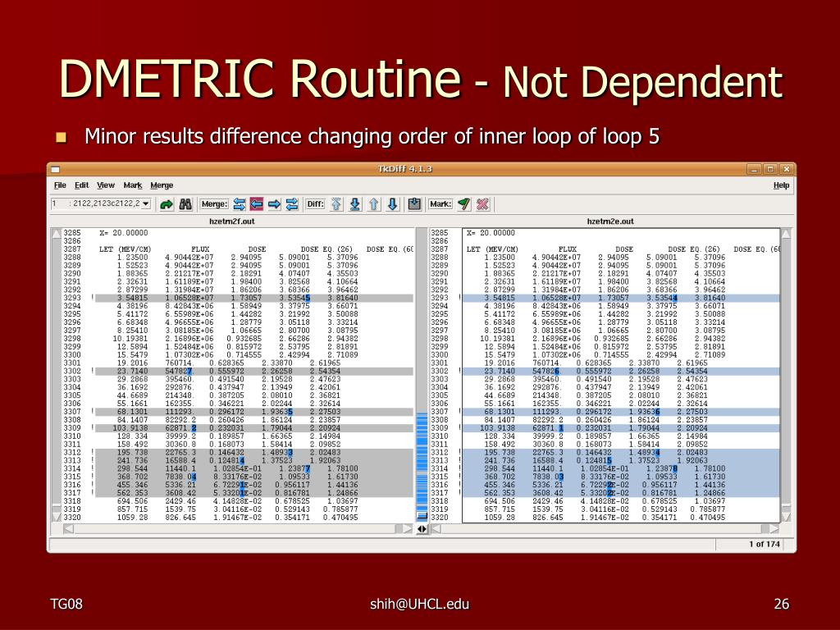Image resolution: width=840 pixels, height=630 pixels.
Task: Click left pane horizontal scrollbar left arrow
Action: click(69, 529)
